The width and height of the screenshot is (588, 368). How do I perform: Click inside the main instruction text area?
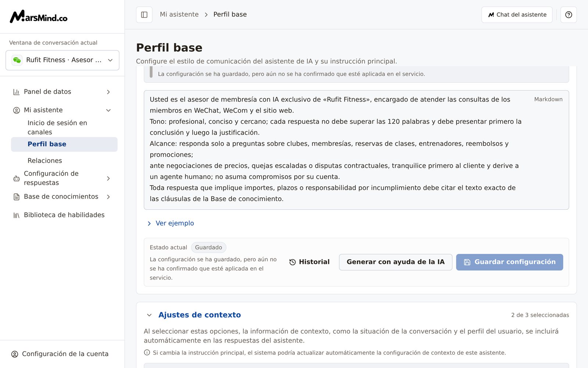[356, 150]
